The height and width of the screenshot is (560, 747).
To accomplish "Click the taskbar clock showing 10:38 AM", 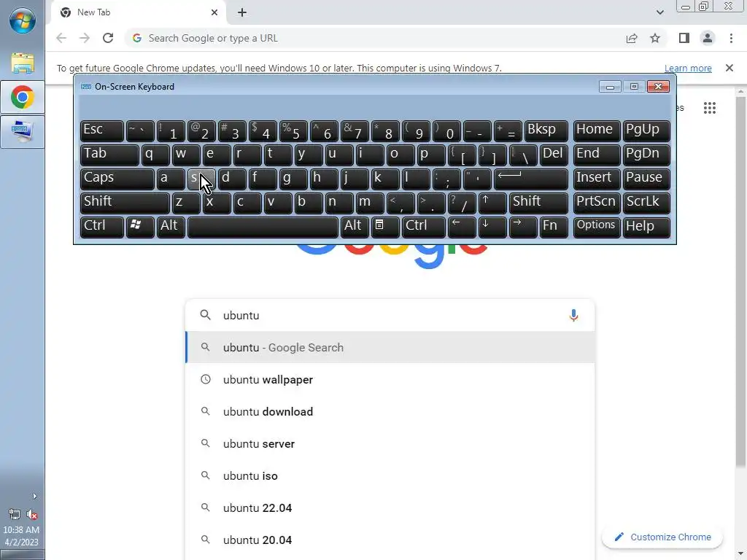I will (21, 536).
